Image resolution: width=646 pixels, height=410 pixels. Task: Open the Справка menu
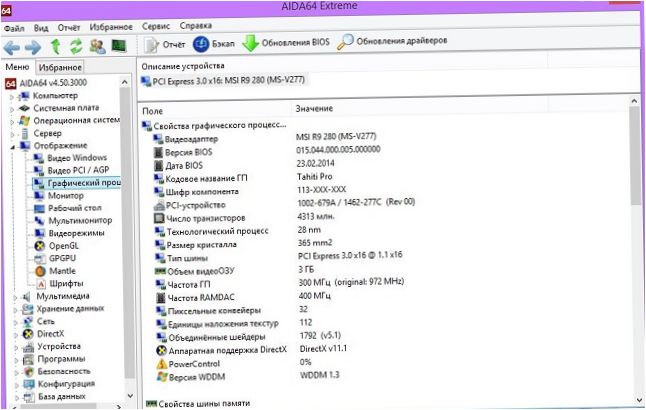tap(196, 26)
